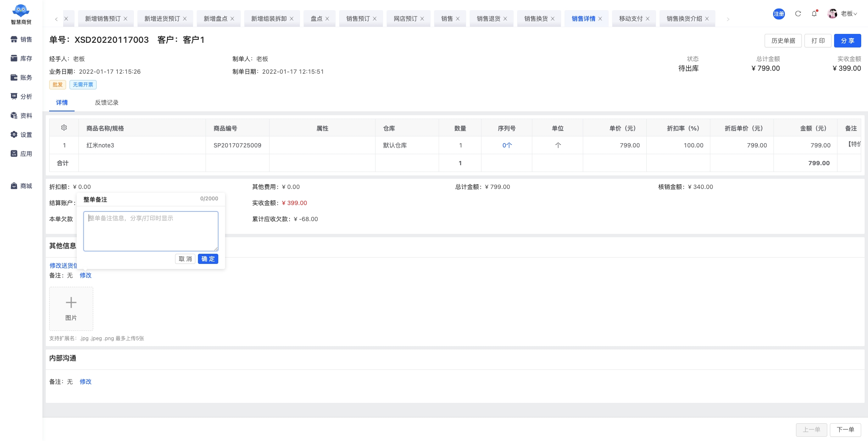Click the 批发 tag
Viewport: 868px width, 441px height.
coord(58,85)
